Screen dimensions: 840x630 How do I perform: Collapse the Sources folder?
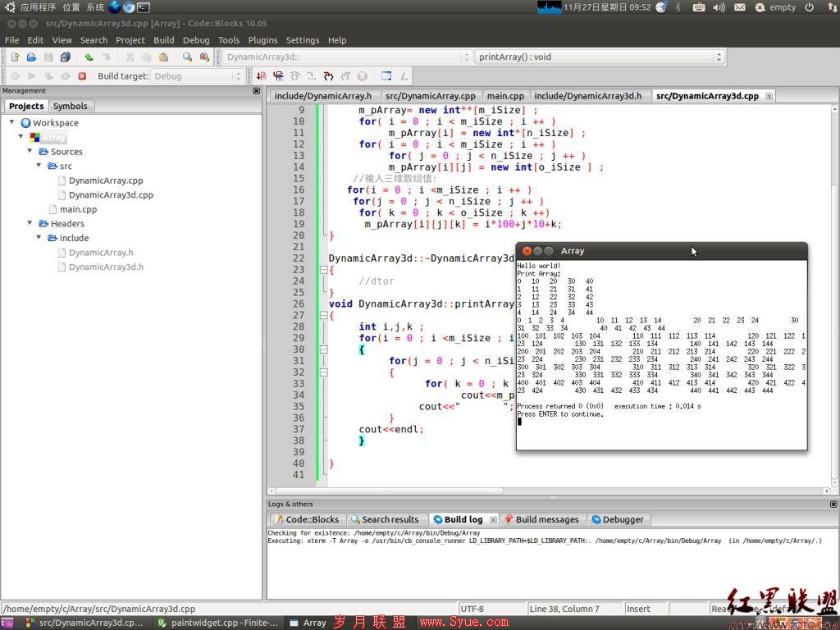[30, 152]
